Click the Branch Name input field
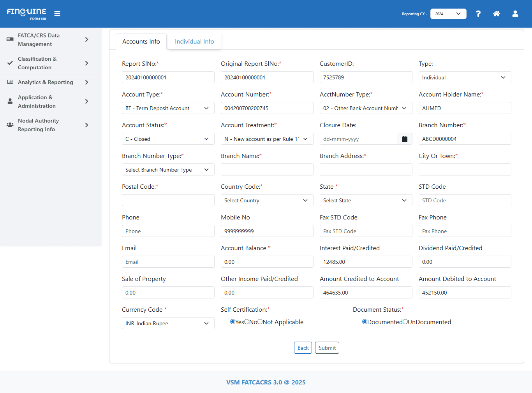532x393 pixels. [267, 170]
